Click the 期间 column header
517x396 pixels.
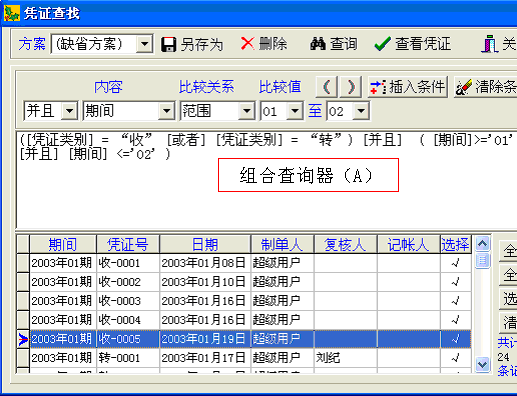tap(63, 244)
